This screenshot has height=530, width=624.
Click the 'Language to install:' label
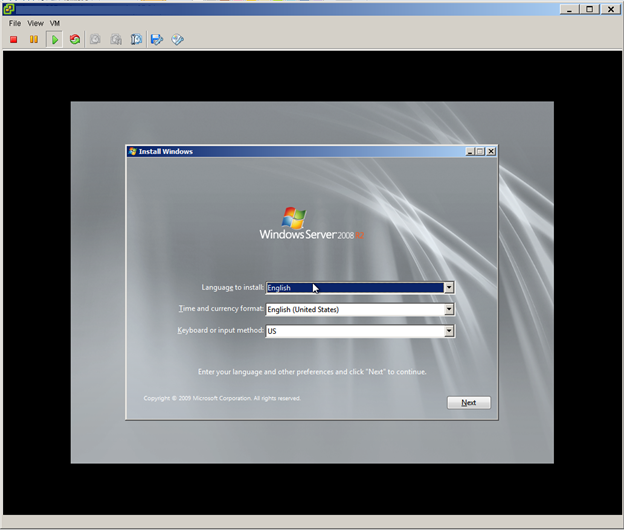point(232,287)
